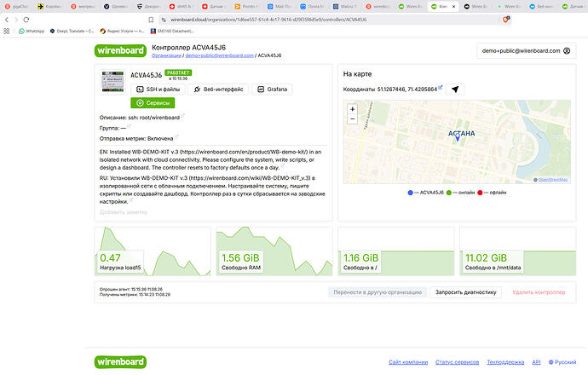Click the target icon on Сервисы

pos(140,103)
